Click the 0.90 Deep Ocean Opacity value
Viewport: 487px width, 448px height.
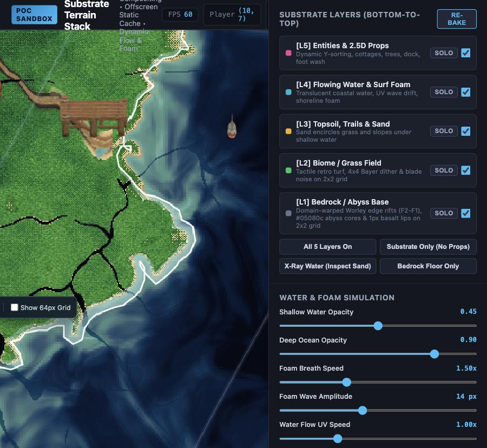(x=468, y=340)
